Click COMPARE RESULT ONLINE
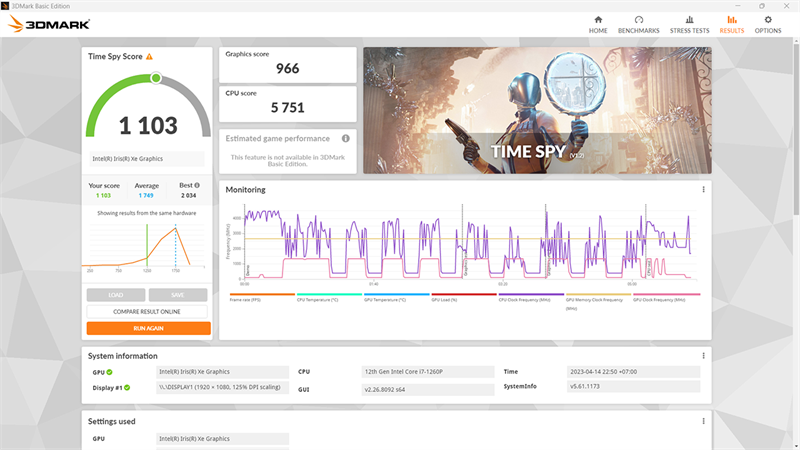This screenshot has width=800, height=450. point(147,311)
